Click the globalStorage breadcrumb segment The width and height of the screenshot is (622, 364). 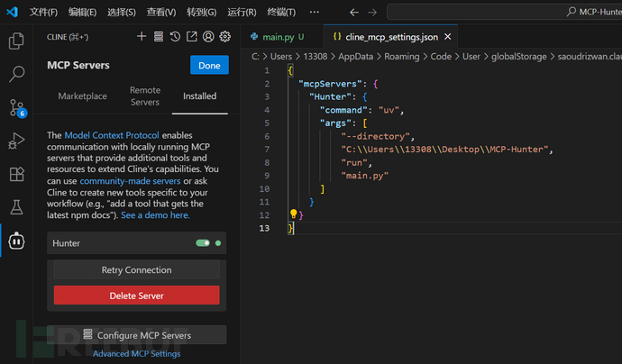coord(519,57)
